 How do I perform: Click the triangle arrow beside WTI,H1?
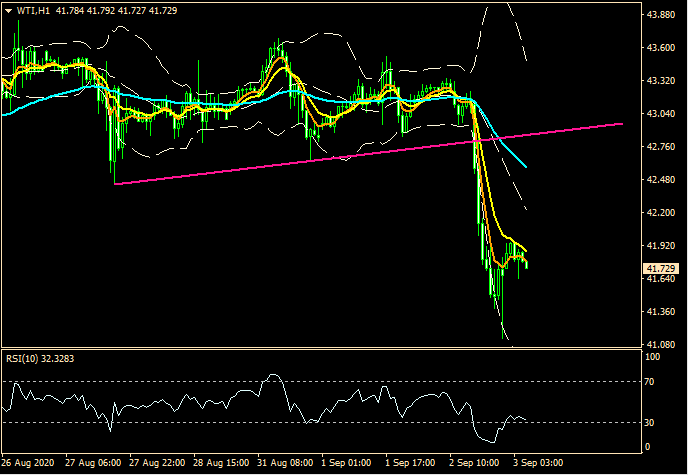click(9, 10)
